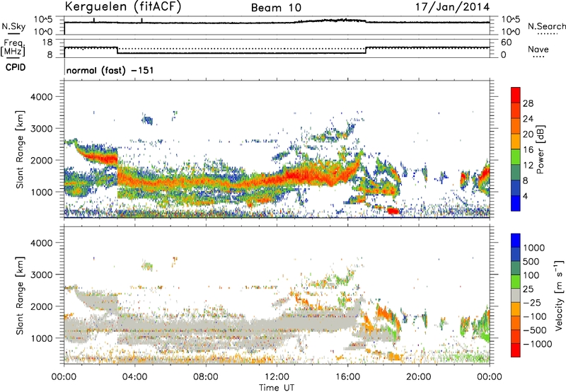Click the '20:00' time tick label
Image resolution: width=566 pixels, height=392 pixels.
[x=418, y=377]
